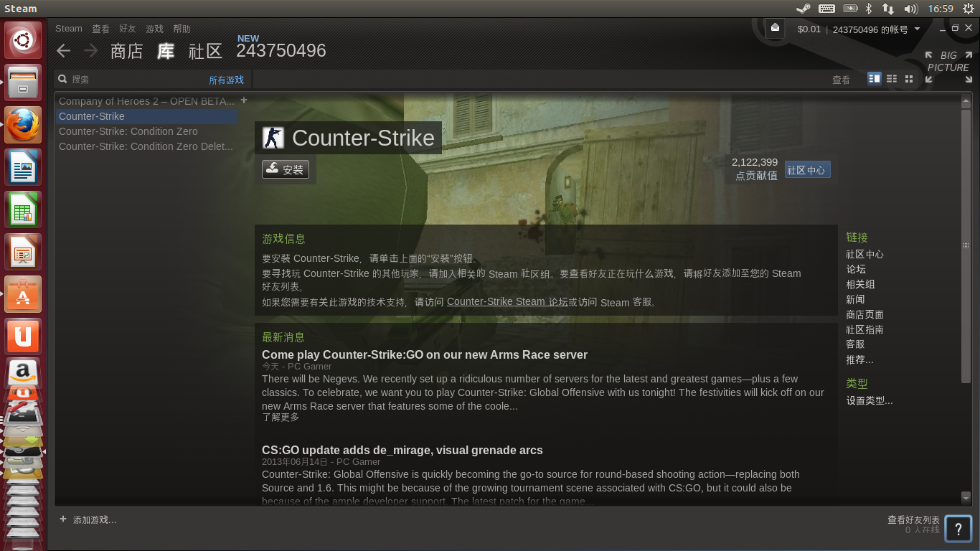Expand the 243750496 account dropdown

(917, 29)
